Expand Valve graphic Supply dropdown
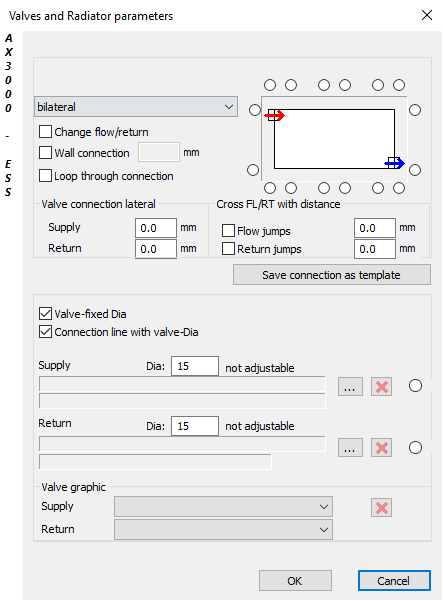The height and width of the screenshot is (601, 443). click(x=223, y=506)
